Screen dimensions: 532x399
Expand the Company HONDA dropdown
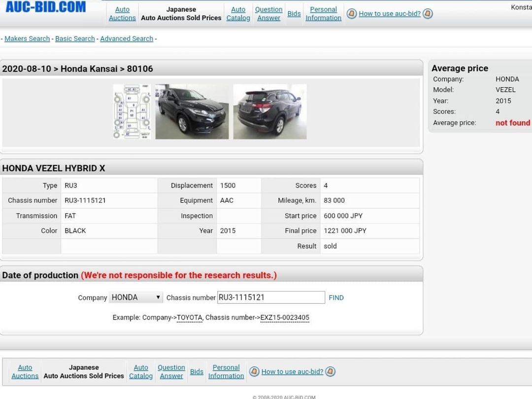coord(136,297)
